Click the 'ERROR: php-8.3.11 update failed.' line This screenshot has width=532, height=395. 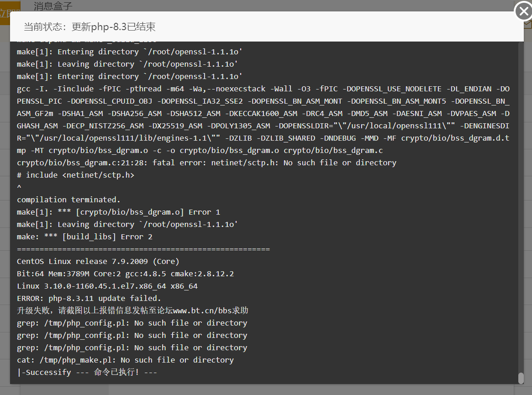coord(89,298)
